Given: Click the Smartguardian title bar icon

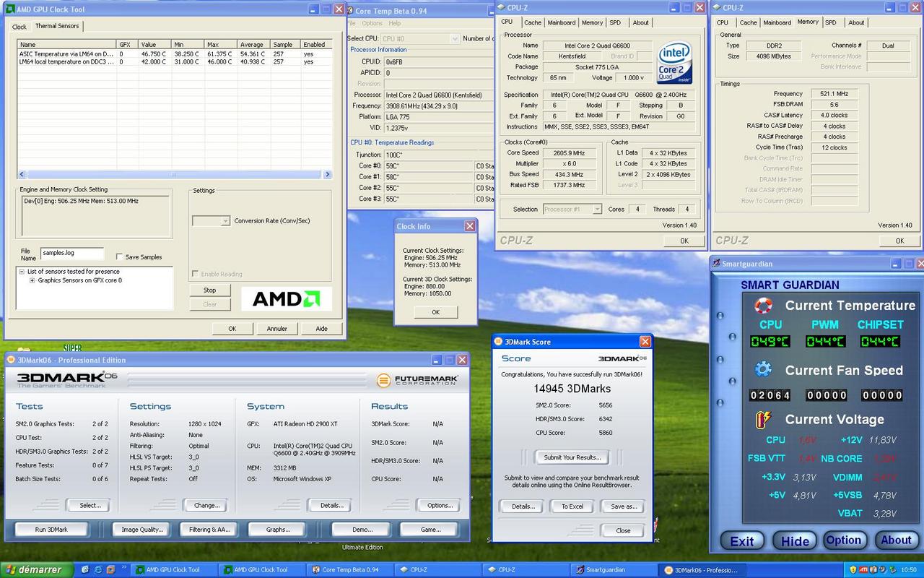Looking at the screenshot, I should pos(716,264).
